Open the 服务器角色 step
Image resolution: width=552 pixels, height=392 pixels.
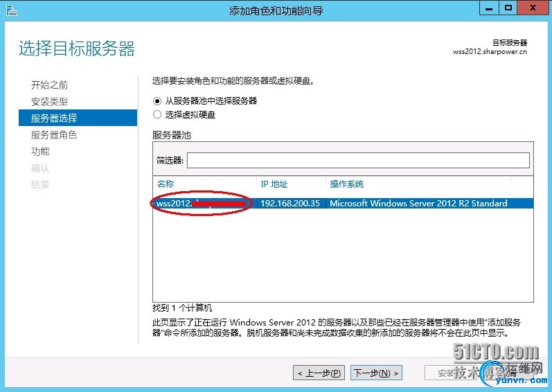54,135
